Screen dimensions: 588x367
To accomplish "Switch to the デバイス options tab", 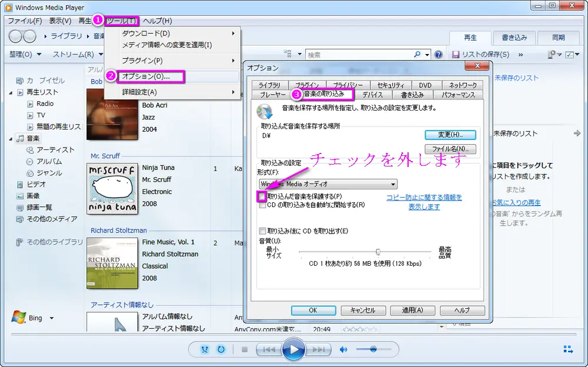I will click(373, 95).
